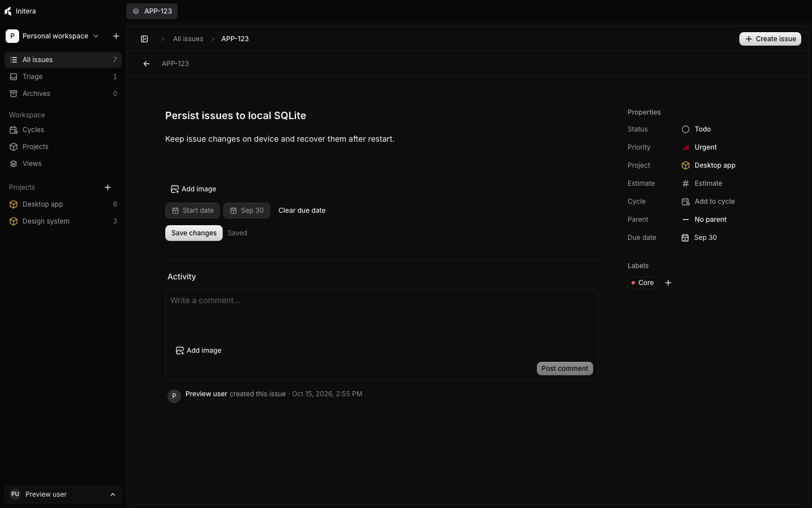Click the issue title Persist issues to local SQLite
Screen dimensions: 812x508
pos(236,116)
